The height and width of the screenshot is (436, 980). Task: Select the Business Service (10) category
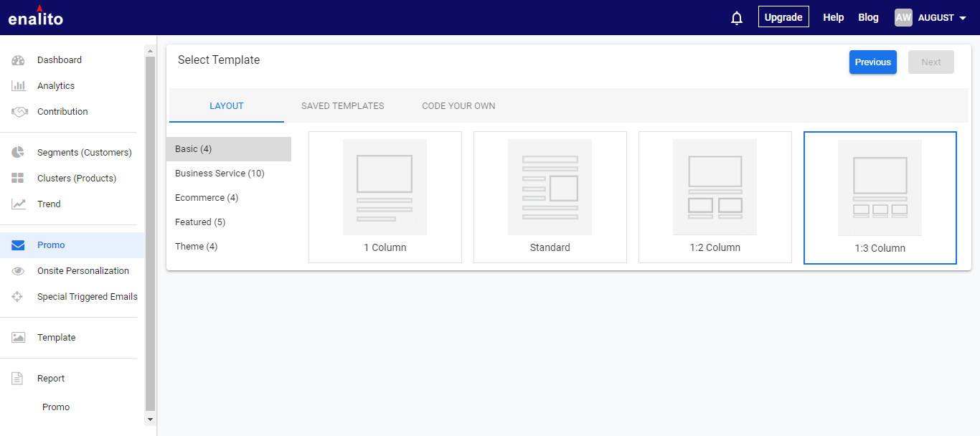tap(229, 174)
